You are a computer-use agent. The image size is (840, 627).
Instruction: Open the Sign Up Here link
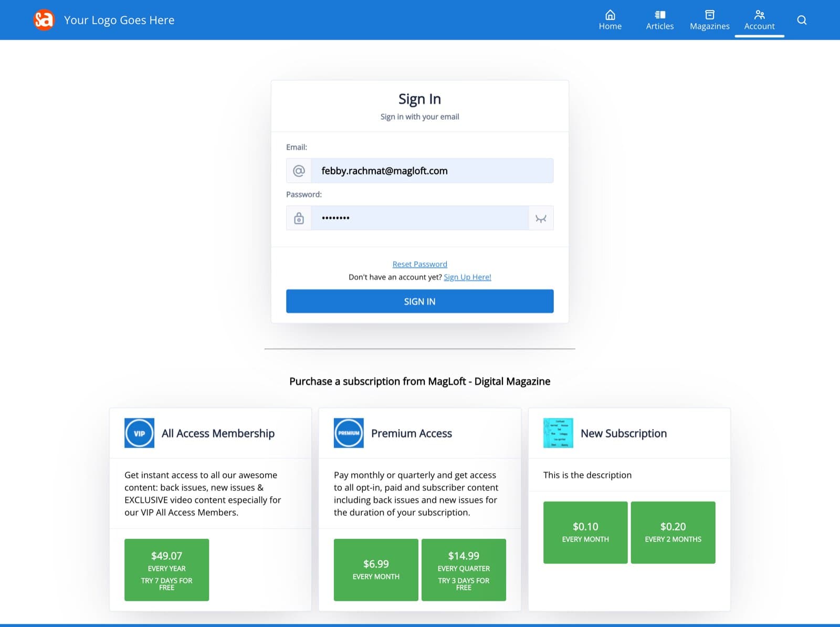coord(467,277)
